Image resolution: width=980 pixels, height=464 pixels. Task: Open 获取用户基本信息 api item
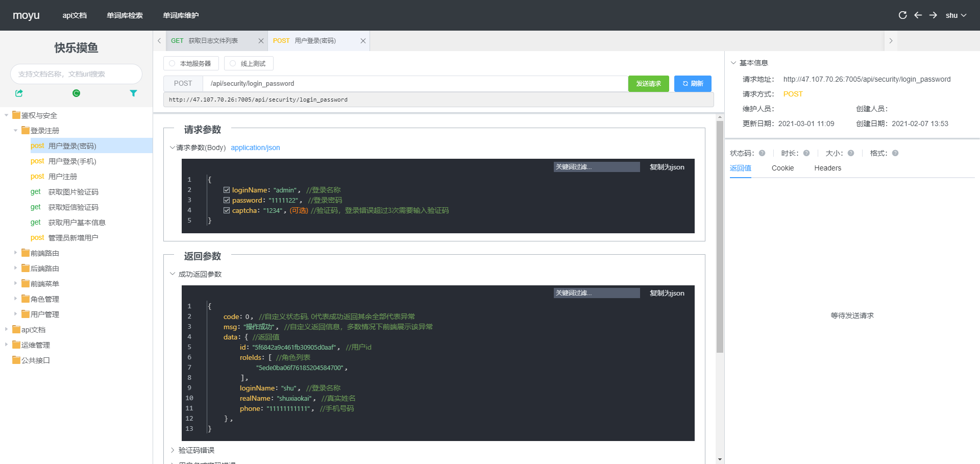point(77,223)
